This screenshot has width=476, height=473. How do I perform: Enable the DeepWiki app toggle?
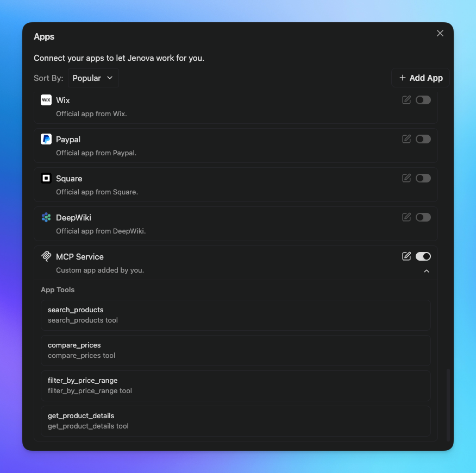(x=423, y=217)
